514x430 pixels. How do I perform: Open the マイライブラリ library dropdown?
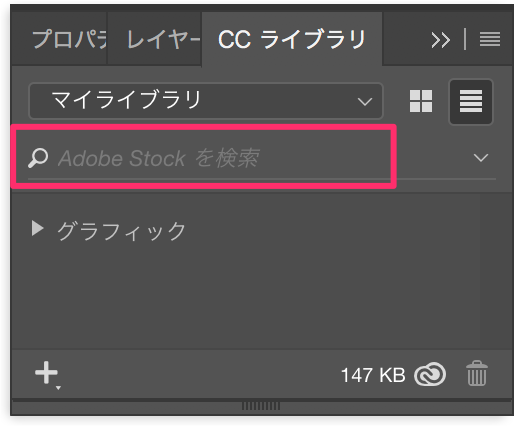(206, 101)
